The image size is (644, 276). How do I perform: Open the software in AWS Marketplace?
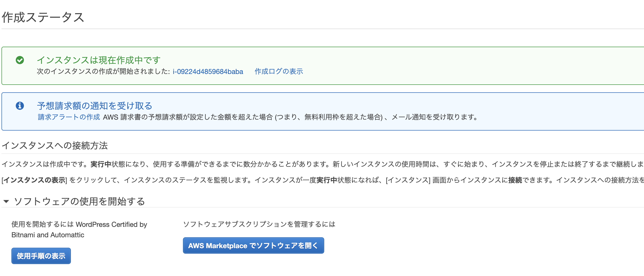pos(253,245)
